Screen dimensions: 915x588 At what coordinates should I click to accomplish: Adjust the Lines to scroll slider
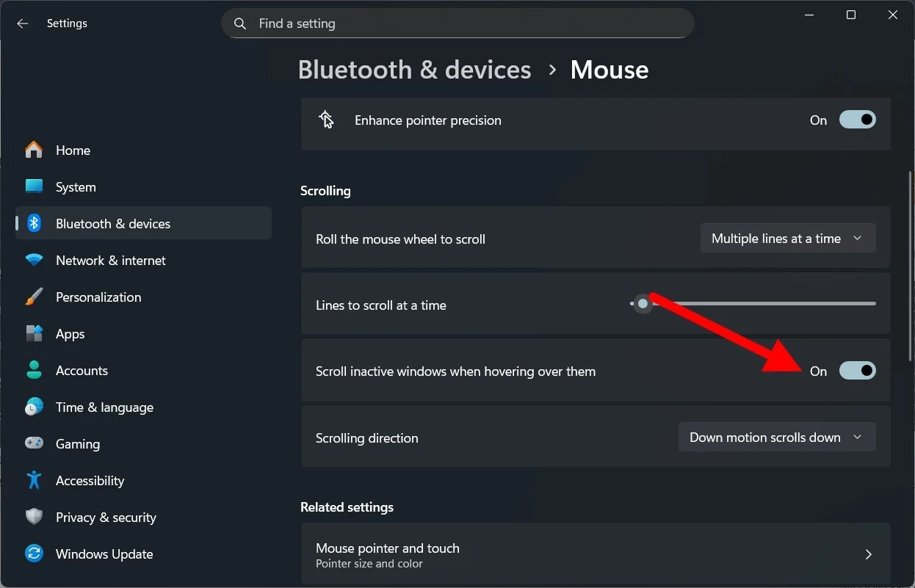(643, 303)
